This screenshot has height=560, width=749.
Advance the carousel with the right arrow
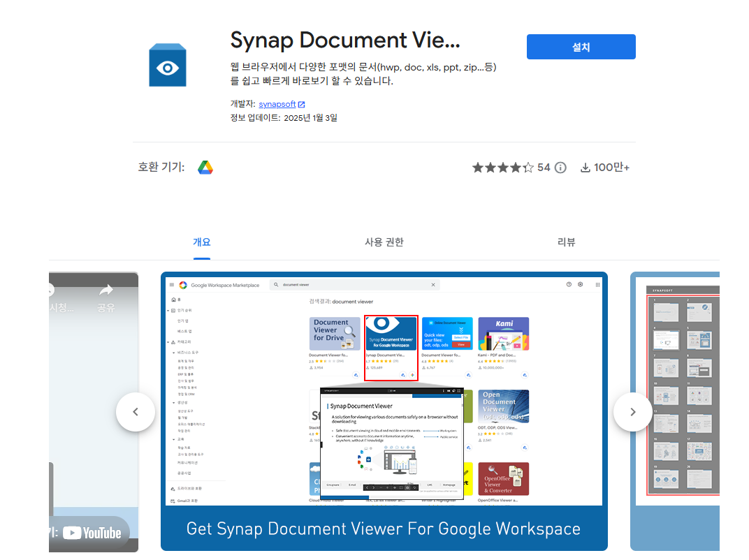tap(632, 412)
